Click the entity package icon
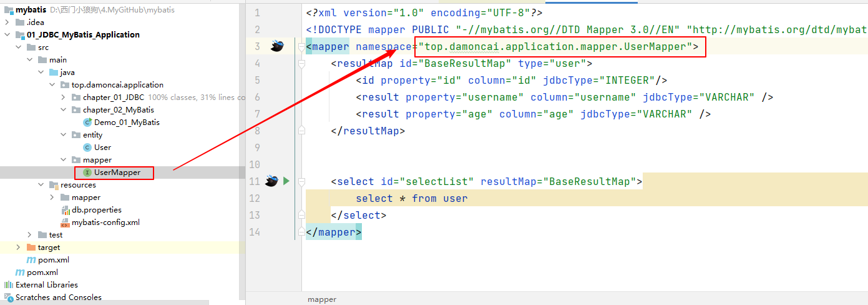 pos(76,135)
